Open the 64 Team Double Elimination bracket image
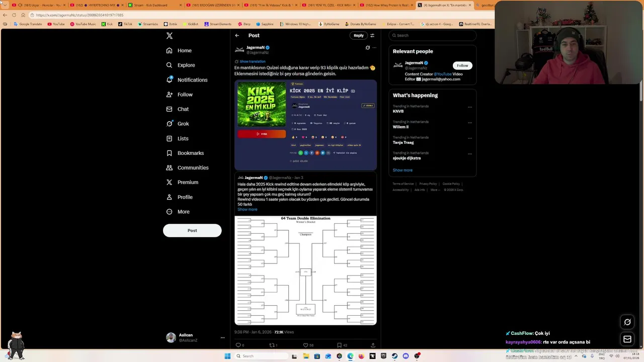Screen dimensions: 644x362 (x=305, y=270)
